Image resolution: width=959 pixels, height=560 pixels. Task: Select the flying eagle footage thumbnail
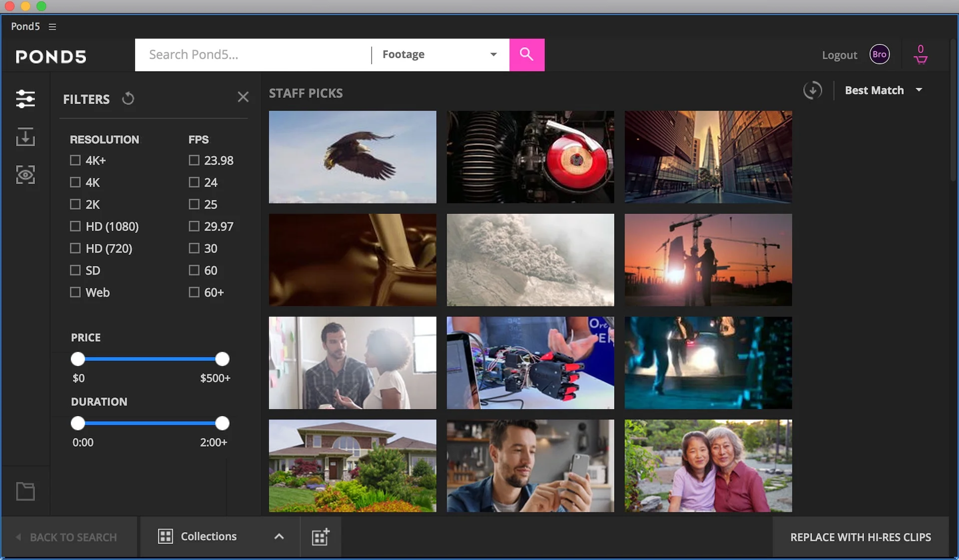coord(352,157)
